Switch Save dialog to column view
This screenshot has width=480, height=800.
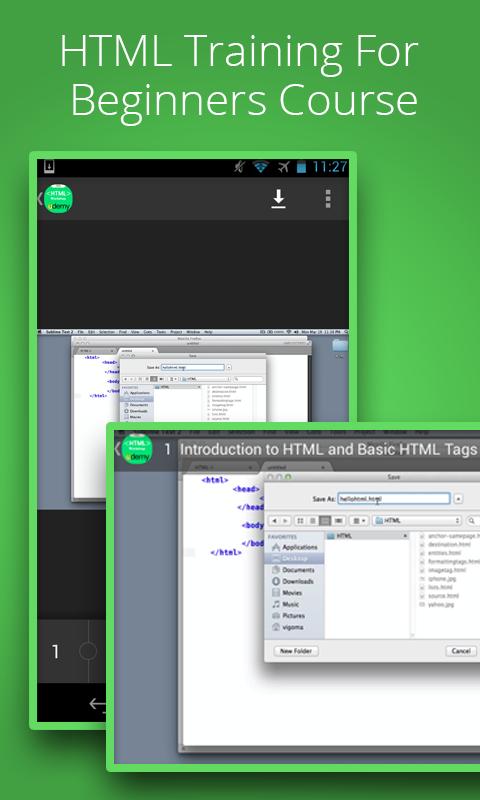coord(325,520)
